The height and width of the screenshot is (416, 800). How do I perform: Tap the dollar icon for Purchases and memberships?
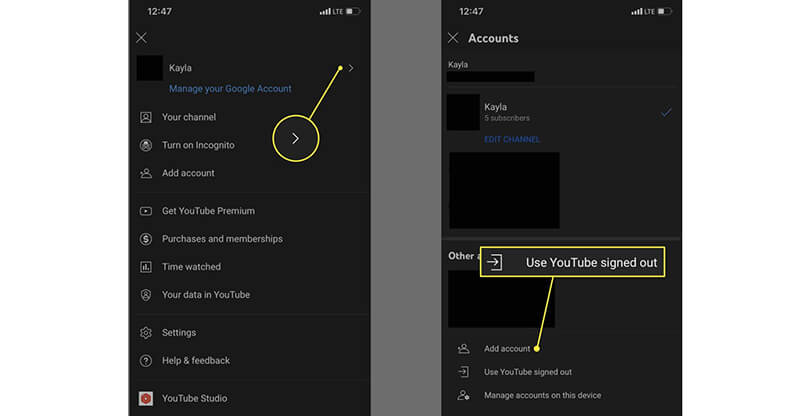point(146,239)
